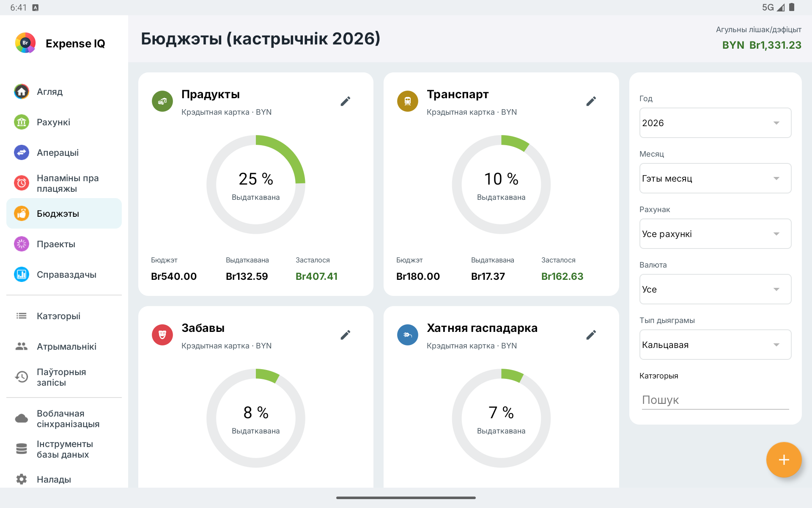Open the Рахунак dropdown Усе рахункі
The height and width of the screenshot is (508, 812).
click(715, 234)
